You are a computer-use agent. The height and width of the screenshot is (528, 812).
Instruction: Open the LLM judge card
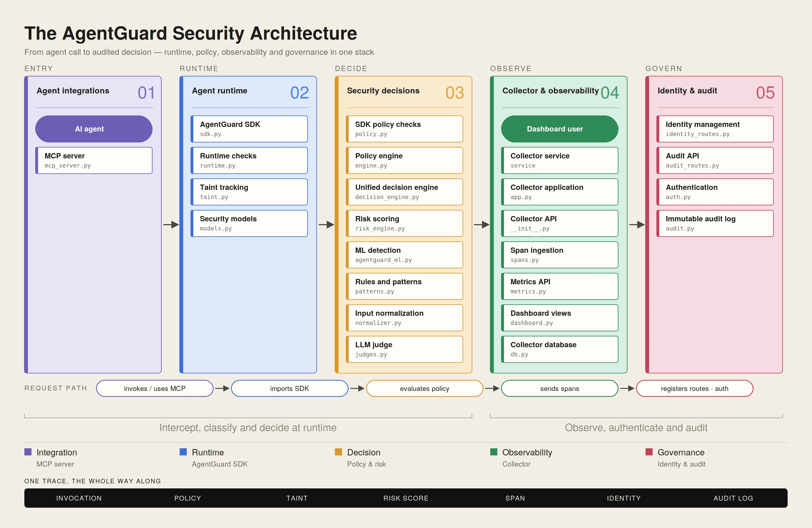(x=404, y=349)
